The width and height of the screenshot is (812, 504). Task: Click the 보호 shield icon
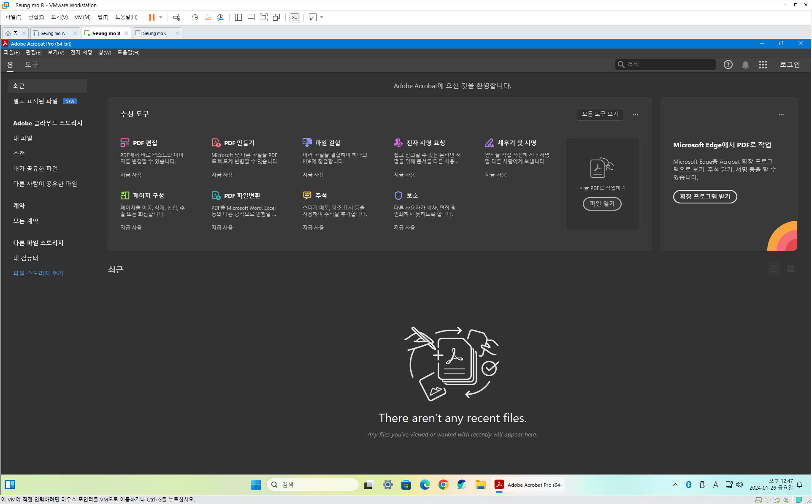398,195
